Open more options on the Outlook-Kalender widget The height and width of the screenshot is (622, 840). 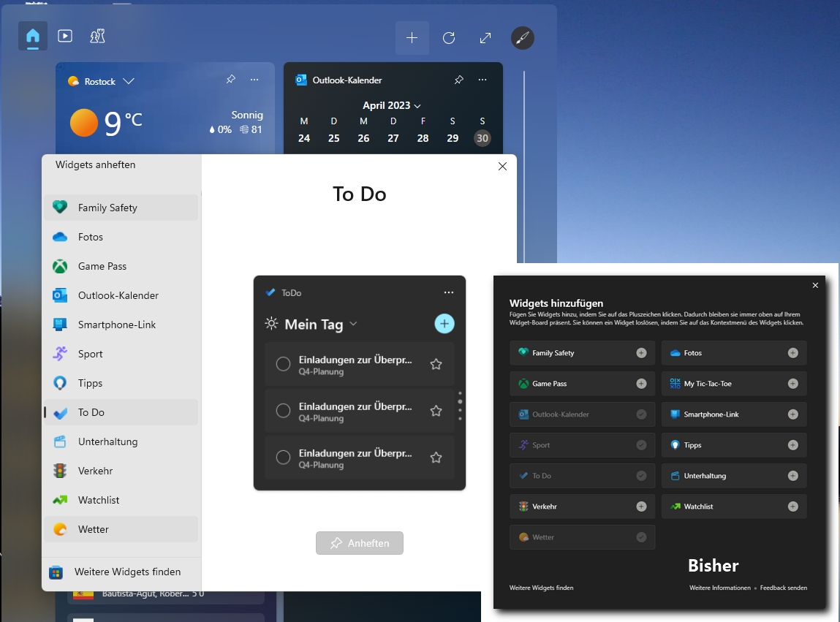point(483,80)
